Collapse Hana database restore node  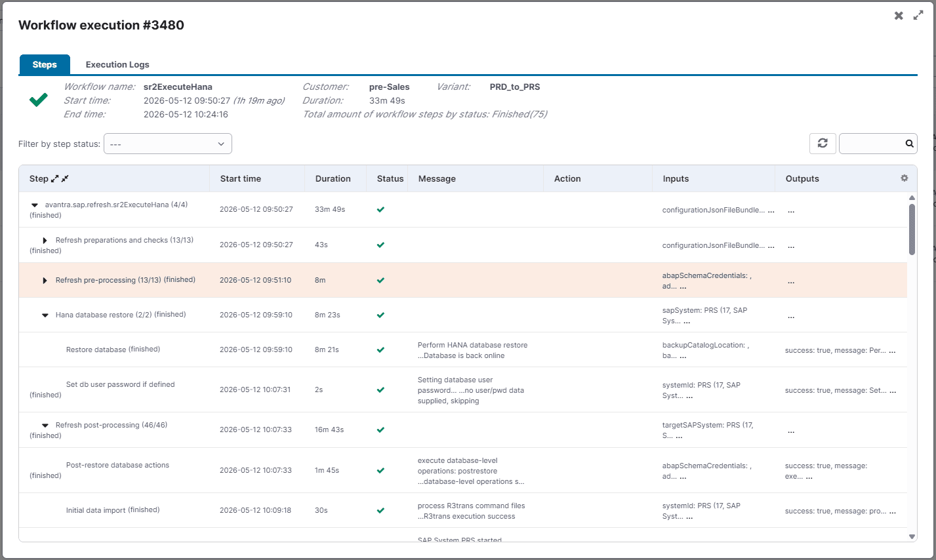click(45, 315)
